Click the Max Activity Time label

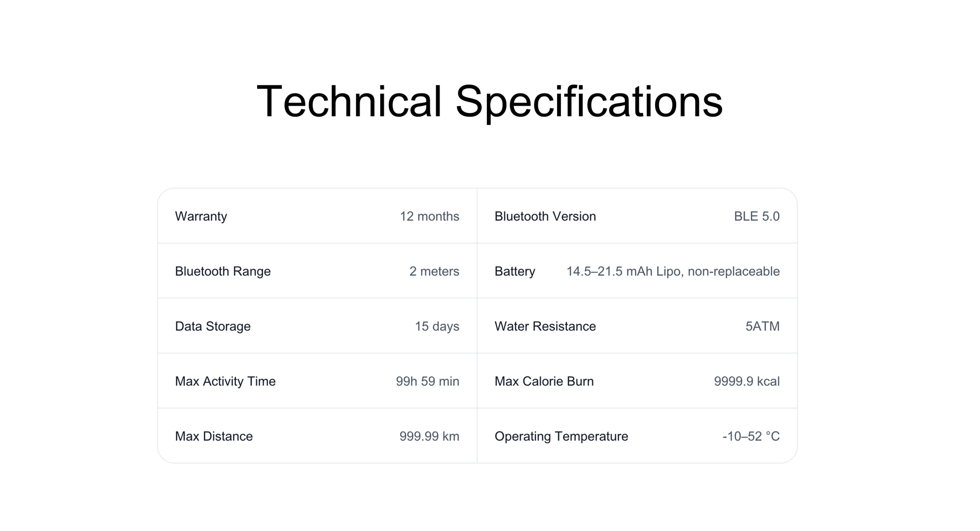pyautogui.click(x=225, y=381)
